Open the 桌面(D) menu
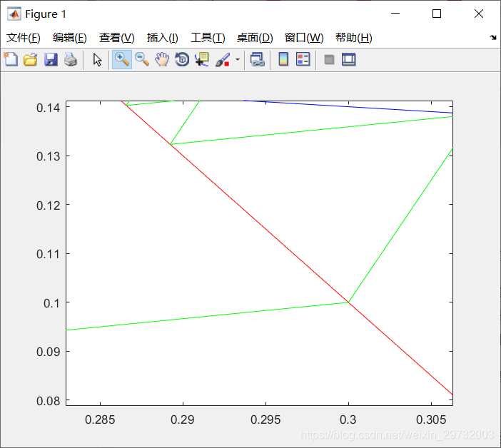The width and height of the screenshot is (501, 448). click(x=255, y=38)
